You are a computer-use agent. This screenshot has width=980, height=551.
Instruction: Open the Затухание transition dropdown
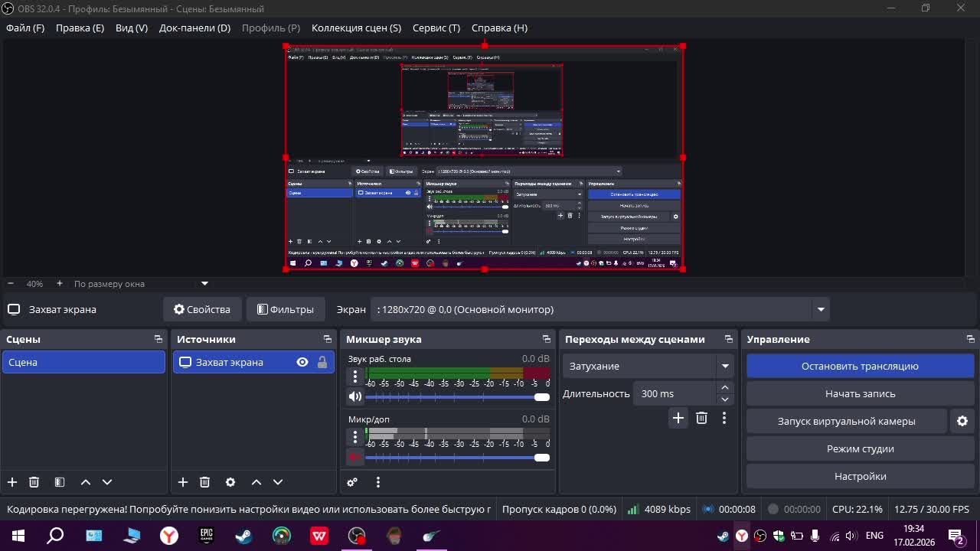point(724,367)
